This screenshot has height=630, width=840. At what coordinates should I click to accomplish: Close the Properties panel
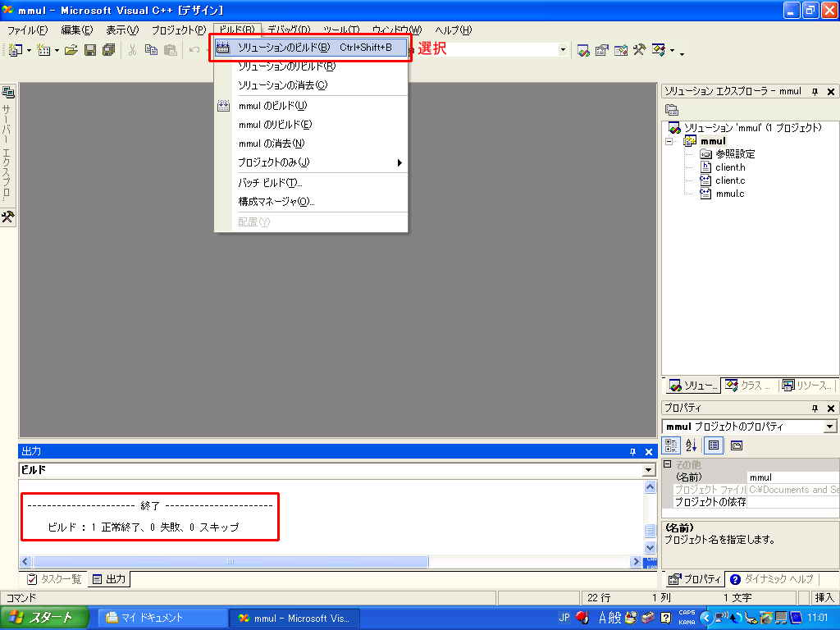[x=831, y=409]
